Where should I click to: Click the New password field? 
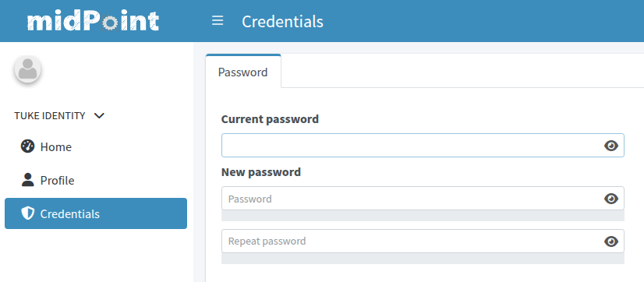click(423, 199)
